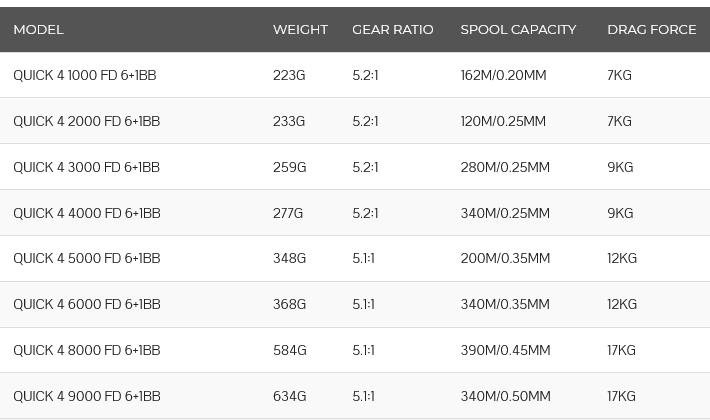Viewport: 710px width, 420px height.
Task: Click the SPOOL CAPACITY column header
Action: [518, 30]
